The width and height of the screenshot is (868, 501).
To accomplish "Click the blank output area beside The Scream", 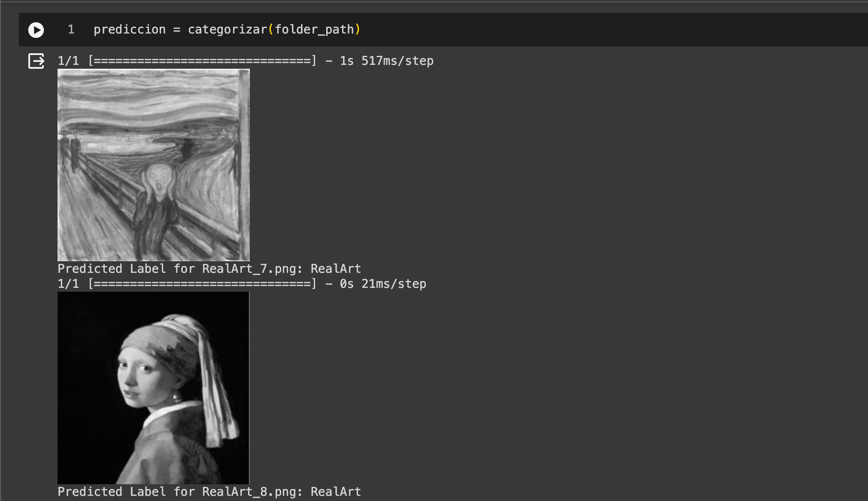I will click(515, 165).
